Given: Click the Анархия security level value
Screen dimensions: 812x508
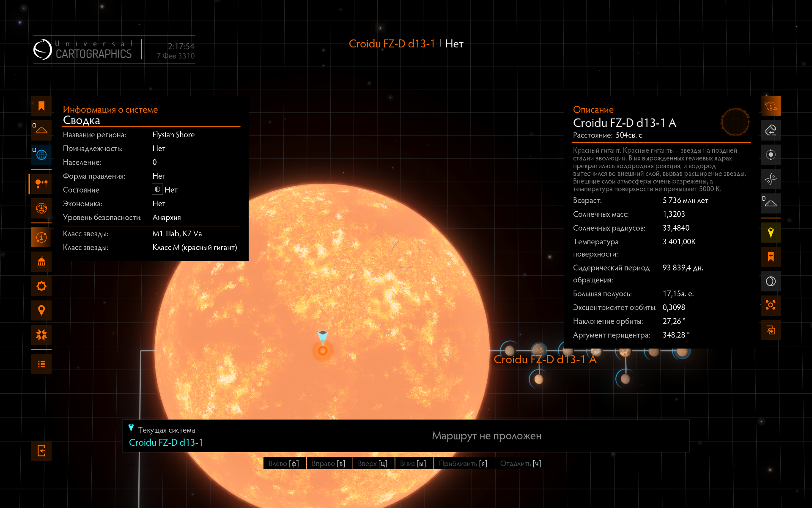Looking at the screenshot, I should (167, 218).
